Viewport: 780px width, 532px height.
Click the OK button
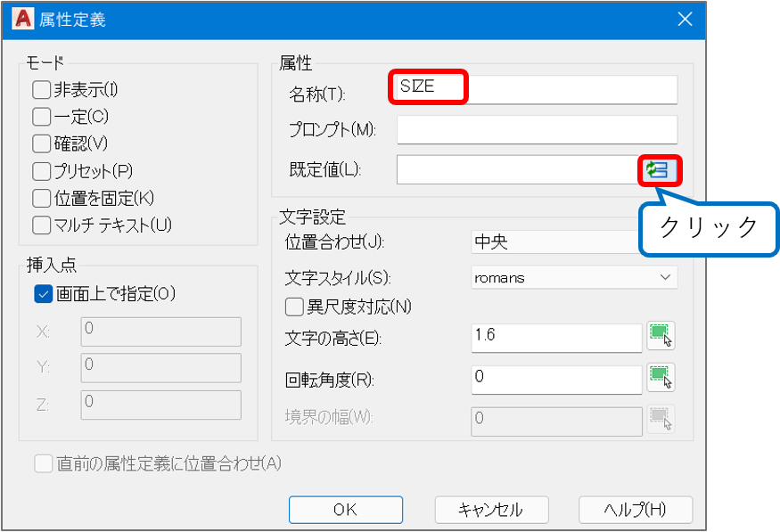(346, 510)
